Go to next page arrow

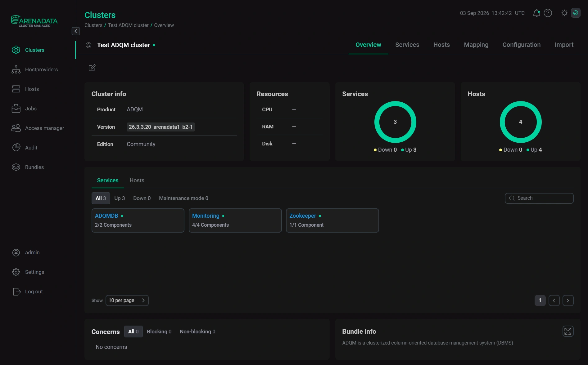tap(568, 300)
